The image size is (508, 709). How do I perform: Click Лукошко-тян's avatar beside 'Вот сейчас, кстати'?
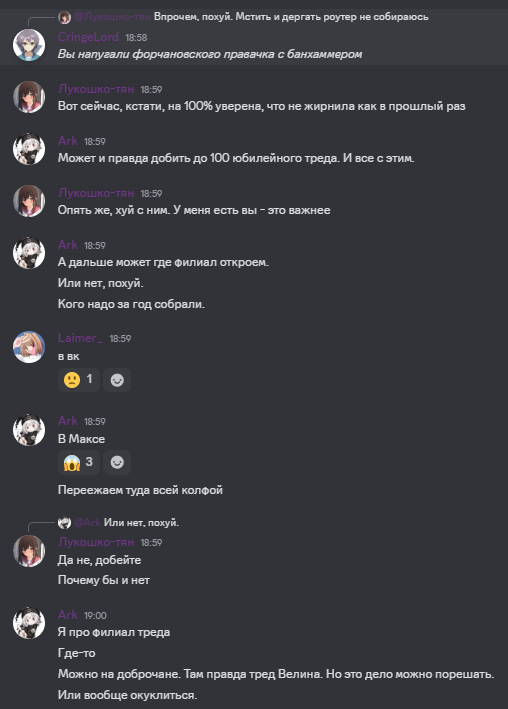pos(29,97)
